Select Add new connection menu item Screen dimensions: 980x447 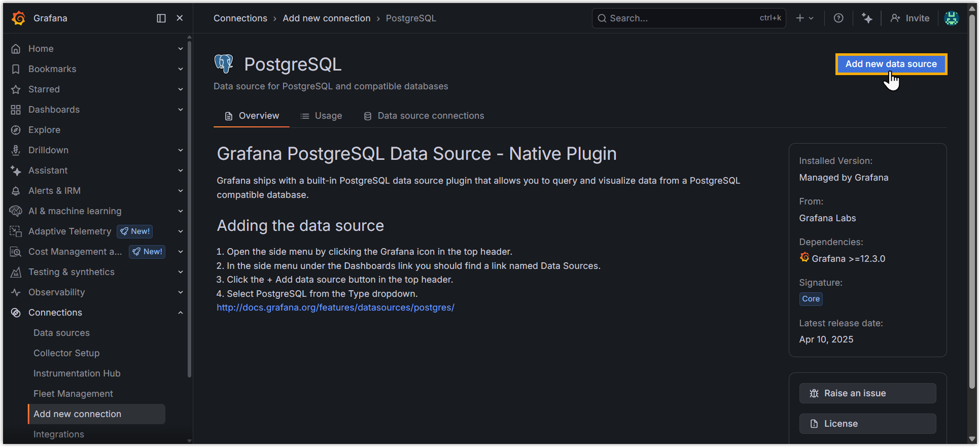[96, 414]
